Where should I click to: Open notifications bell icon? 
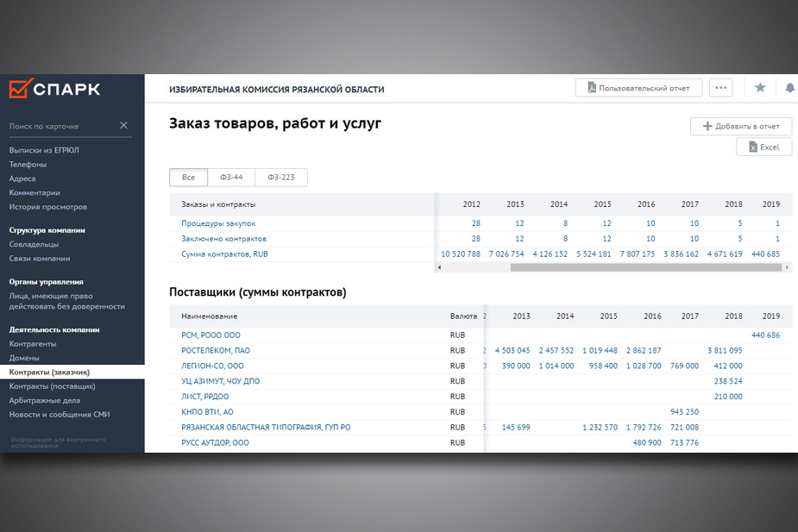(790, 88)
